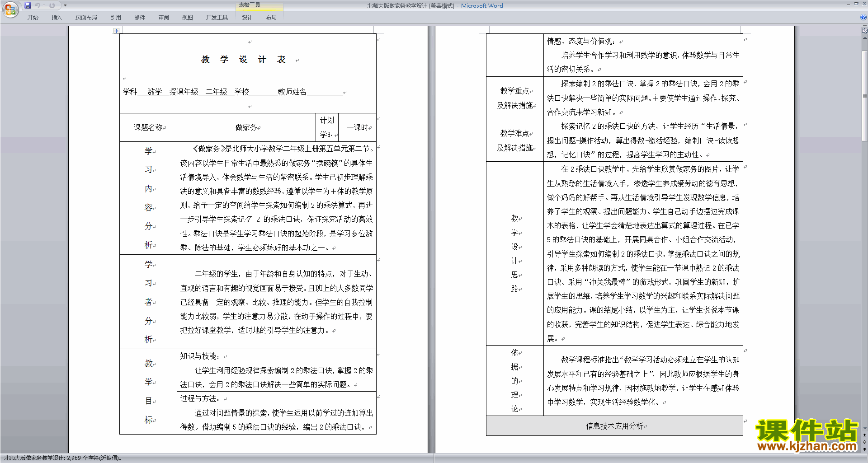Click the 一课时 table cell
Image resolution: width=868 pixels, height=463 pixels.
357,127
